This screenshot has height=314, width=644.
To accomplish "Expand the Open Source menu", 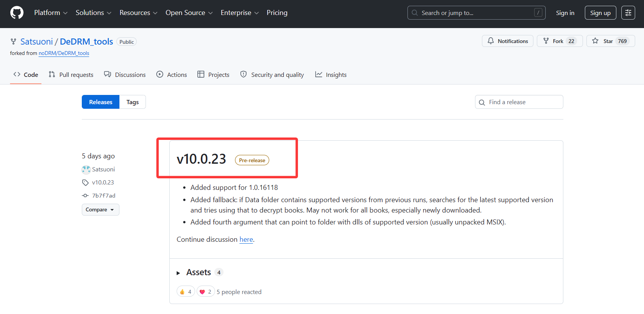I will tap(189, 13).
